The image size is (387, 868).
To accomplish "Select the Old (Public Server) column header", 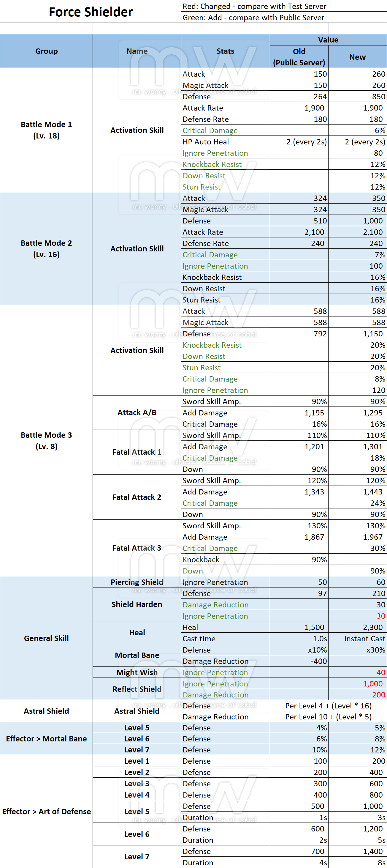I will (299, 56).
